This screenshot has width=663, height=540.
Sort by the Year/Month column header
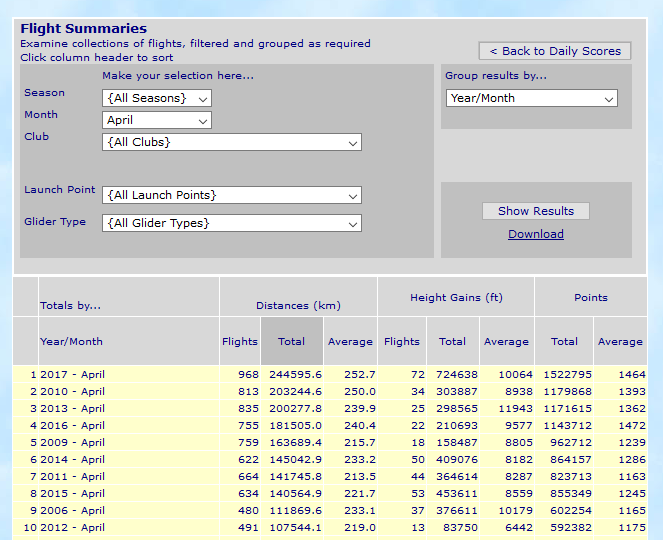[71, 341]
